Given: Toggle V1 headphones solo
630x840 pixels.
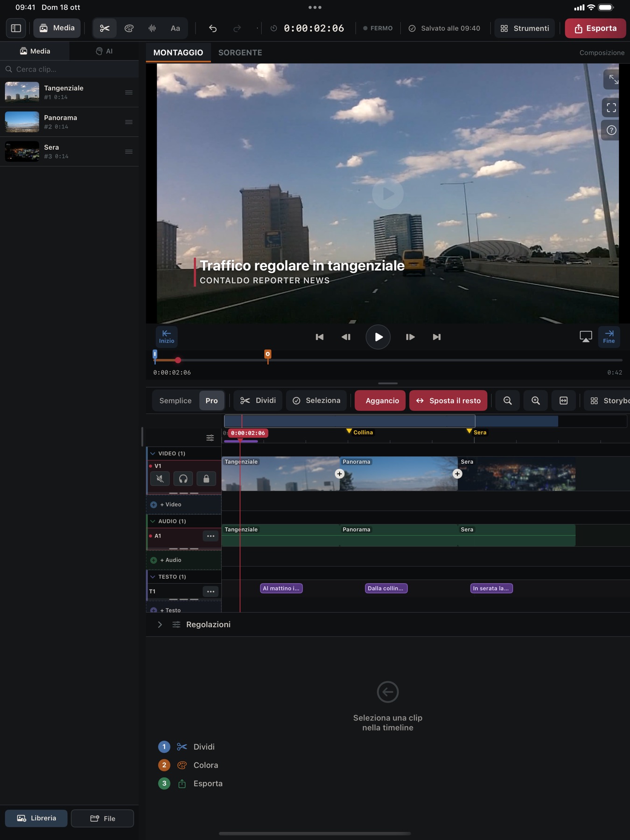Looking at the screenshot, I should [x=183, y=479].
